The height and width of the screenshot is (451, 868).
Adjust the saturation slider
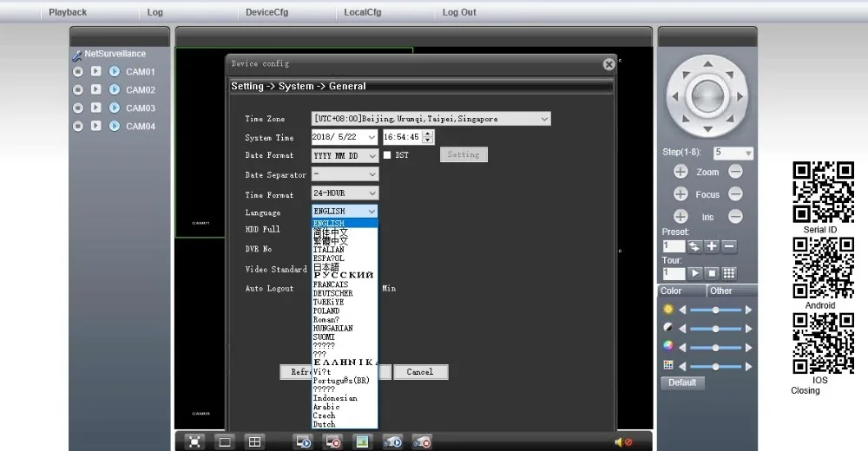pyautogui.click(x=715, y=348)
